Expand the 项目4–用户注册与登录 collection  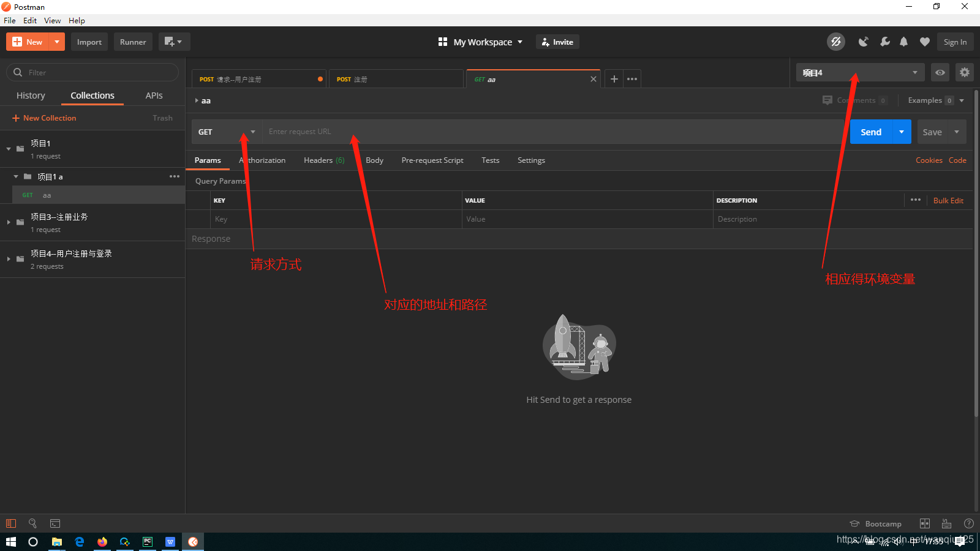click(x=9, y=259)
